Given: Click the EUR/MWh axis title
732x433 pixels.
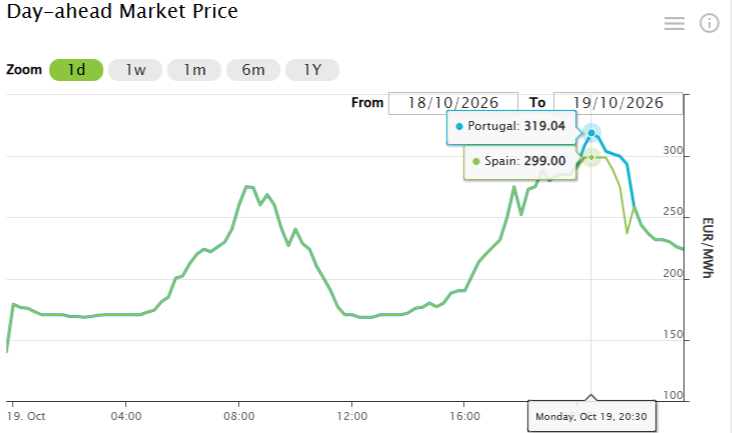Looking at the screenshot, I should (708, 248).
